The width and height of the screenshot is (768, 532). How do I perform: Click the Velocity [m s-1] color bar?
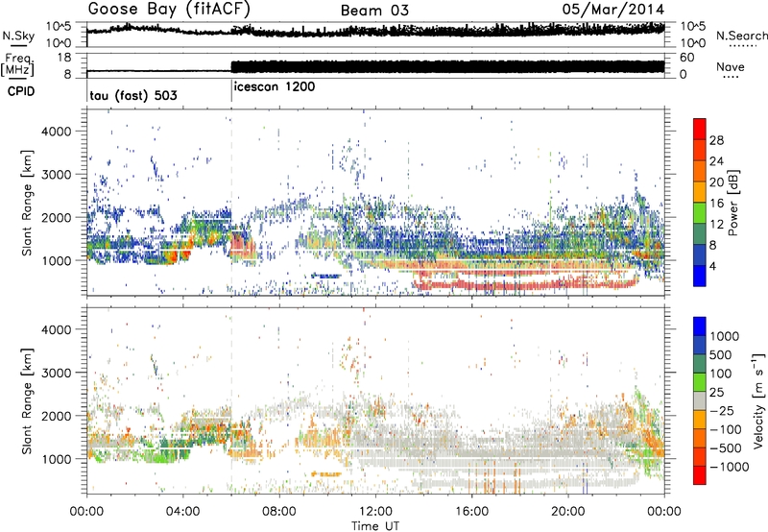coord(700,400)
